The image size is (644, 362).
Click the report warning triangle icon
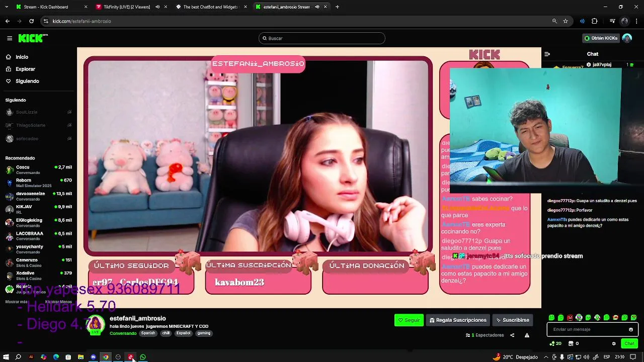coord(527,335)
